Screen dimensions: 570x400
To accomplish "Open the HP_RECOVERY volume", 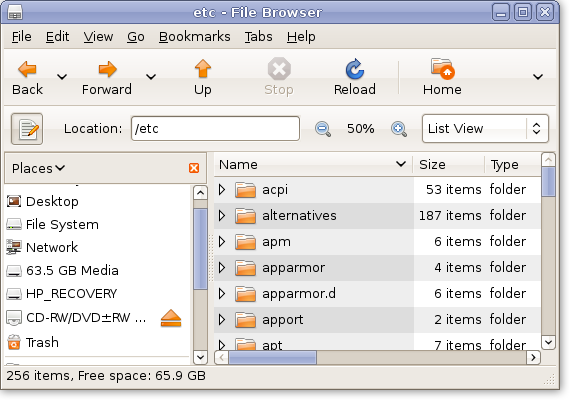I will click(x=62, y=293).
